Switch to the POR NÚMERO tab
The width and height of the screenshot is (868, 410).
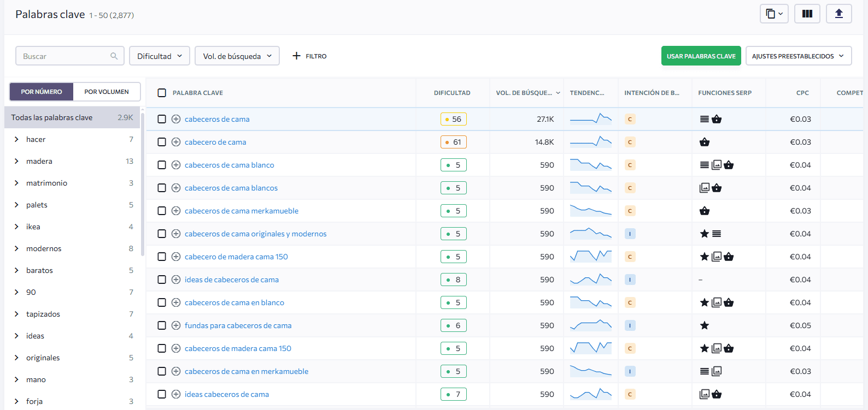42,92
